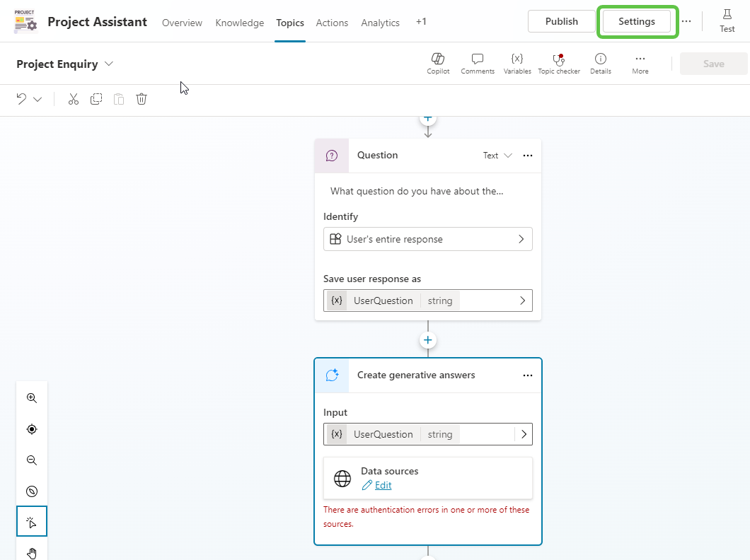
Task: Switch to the Analytics tab
Action: pos(380,23)
